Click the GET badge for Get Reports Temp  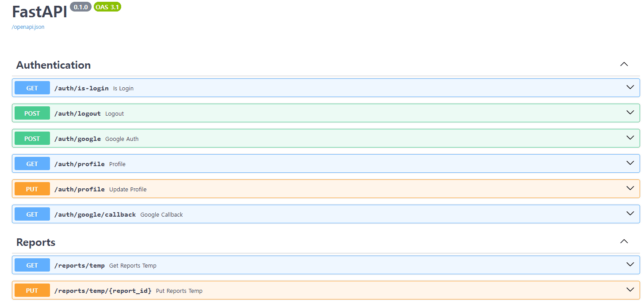click(32, 265)
